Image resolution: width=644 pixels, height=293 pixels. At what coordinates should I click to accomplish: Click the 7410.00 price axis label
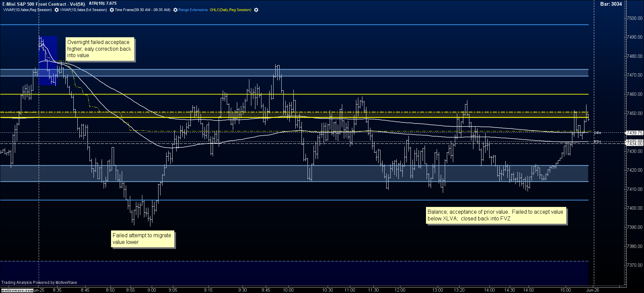(x=635, y=189)
